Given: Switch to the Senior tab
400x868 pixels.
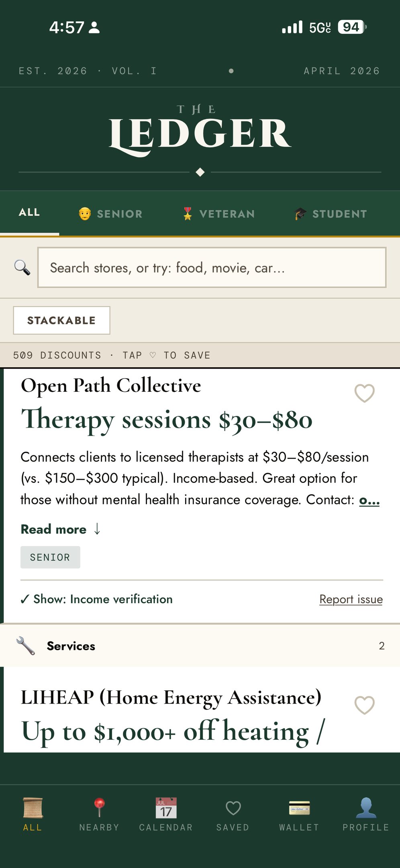Looking at the screenshot, I should pos(110,214).
